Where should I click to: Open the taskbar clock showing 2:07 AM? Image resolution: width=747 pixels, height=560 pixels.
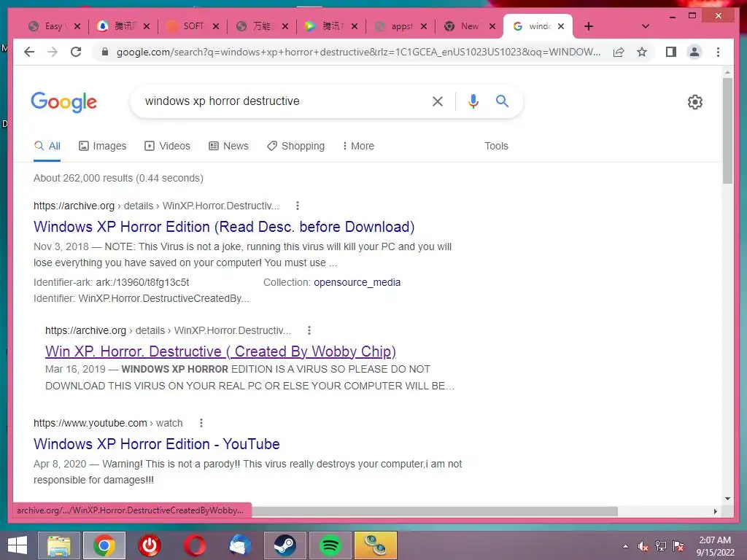pyautogui.click(x=715, y=546)
